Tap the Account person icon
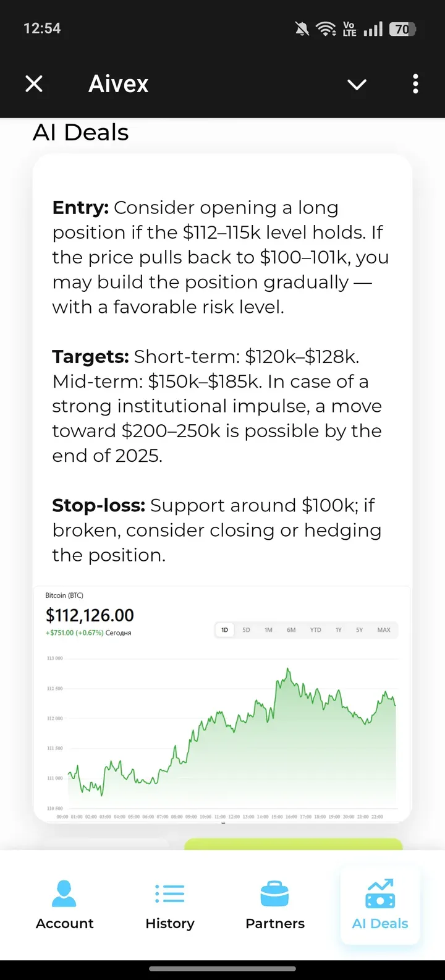 64,893
